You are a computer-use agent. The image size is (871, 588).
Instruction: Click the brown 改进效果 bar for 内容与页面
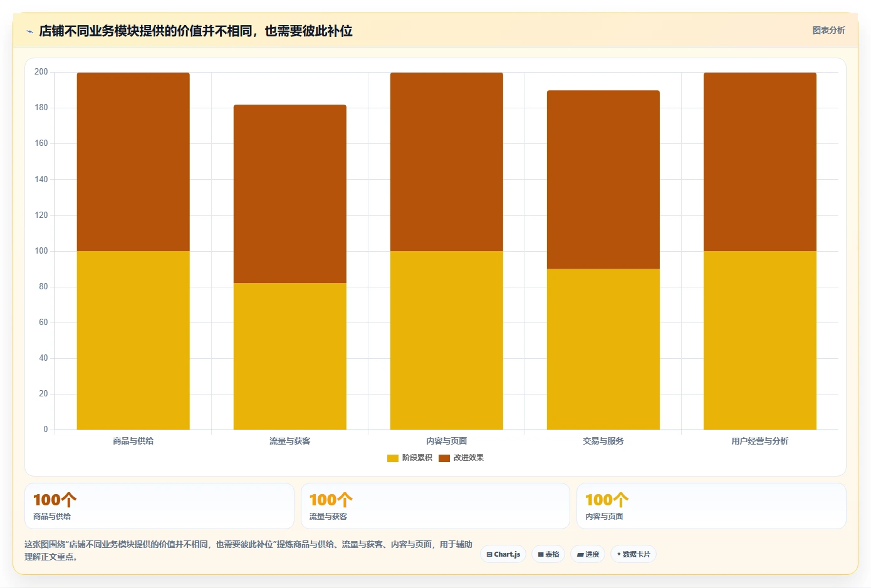(x=447, y=162)
